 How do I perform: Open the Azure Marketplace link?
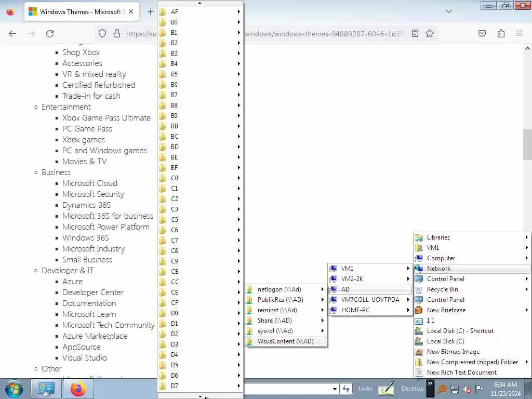click(95, 336)
